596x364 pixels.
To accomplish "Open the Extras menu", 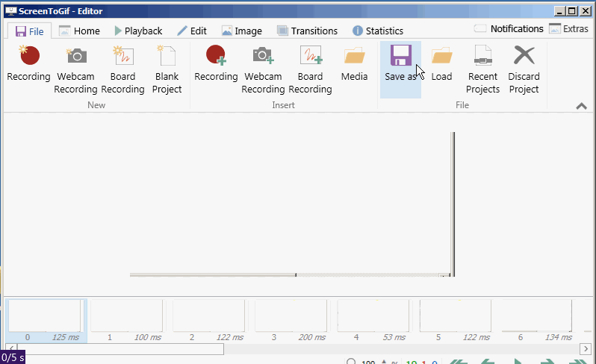I will click(x=568, y=29).
